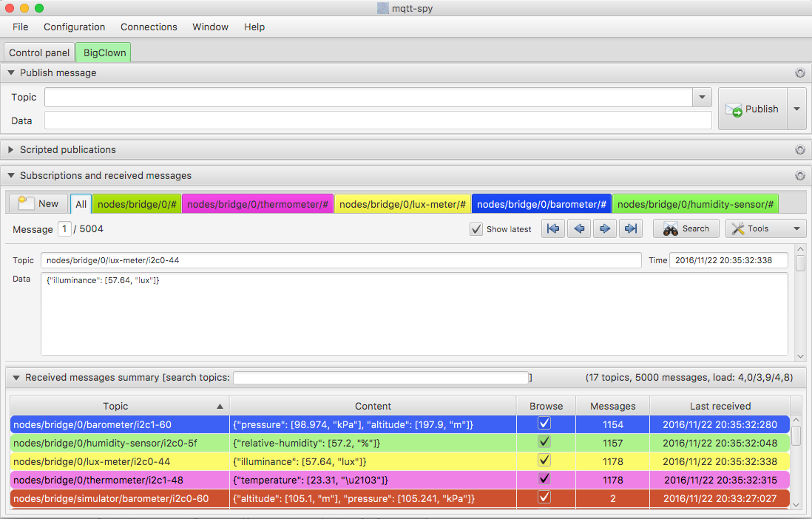The width and height of the screenshot is (812, 519).
Task: Click the search topics input field
Action: [380, 378]
